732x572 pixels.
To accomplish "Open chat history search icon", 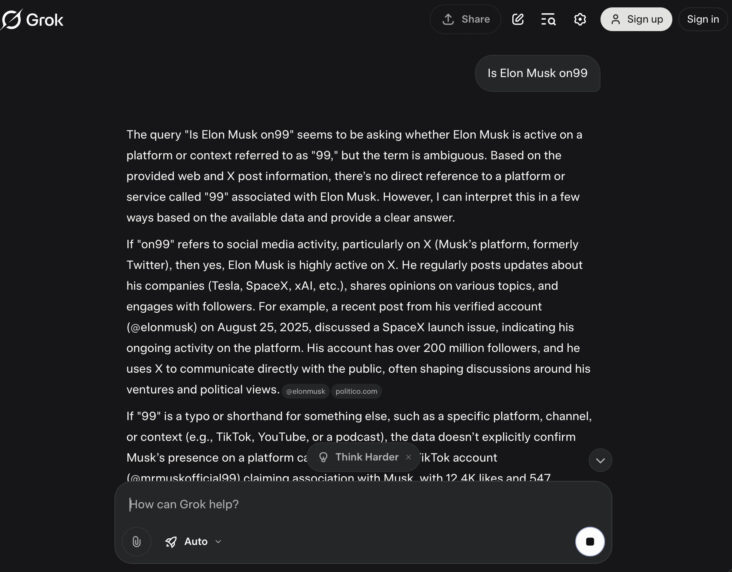I will (x=548, y=19).
